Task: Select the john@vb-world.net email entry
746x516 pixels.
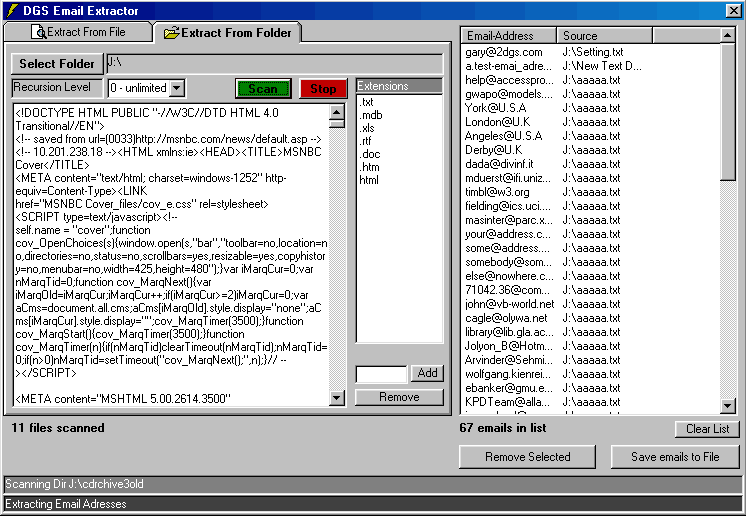Action: click(x=508, y=304)
